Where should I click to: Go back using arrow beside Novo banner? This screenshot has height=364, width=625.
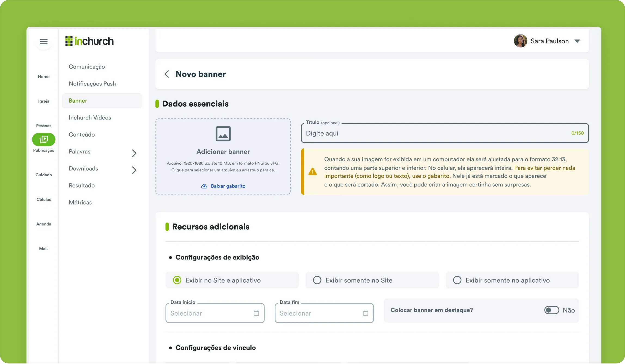click(167, 74)
